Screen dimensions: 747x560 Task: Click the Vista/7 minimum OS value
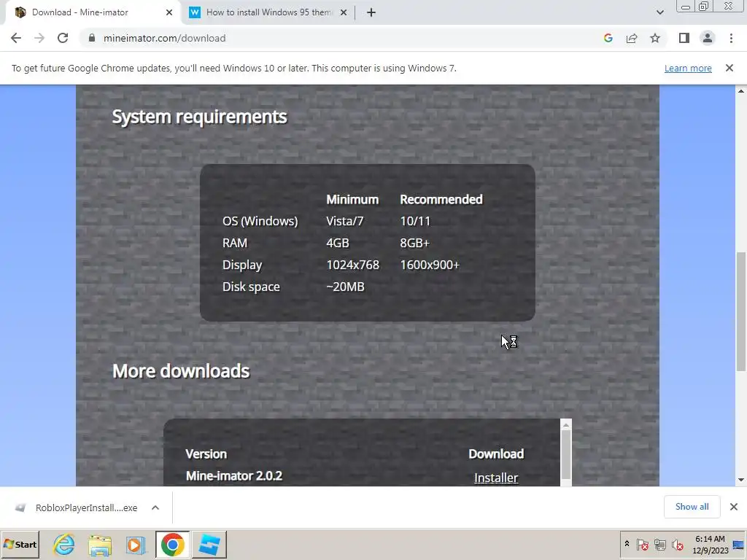[x=345, y=221]
